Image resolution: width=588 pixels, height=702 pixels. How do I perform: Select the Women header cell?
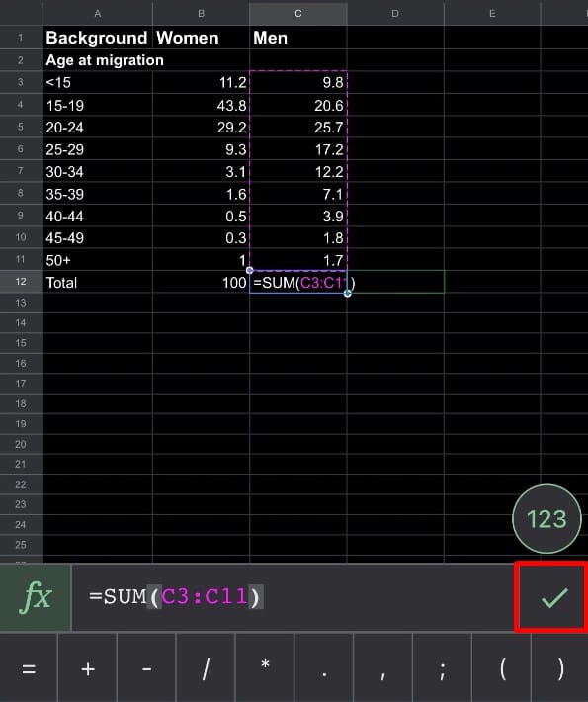point(201,38)
